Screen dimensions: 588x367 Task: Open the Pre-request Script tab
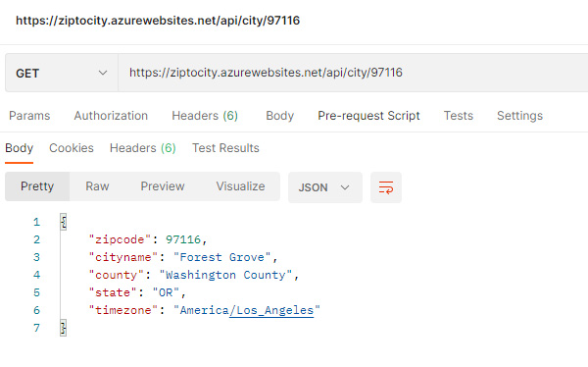(x=369, y=116)
